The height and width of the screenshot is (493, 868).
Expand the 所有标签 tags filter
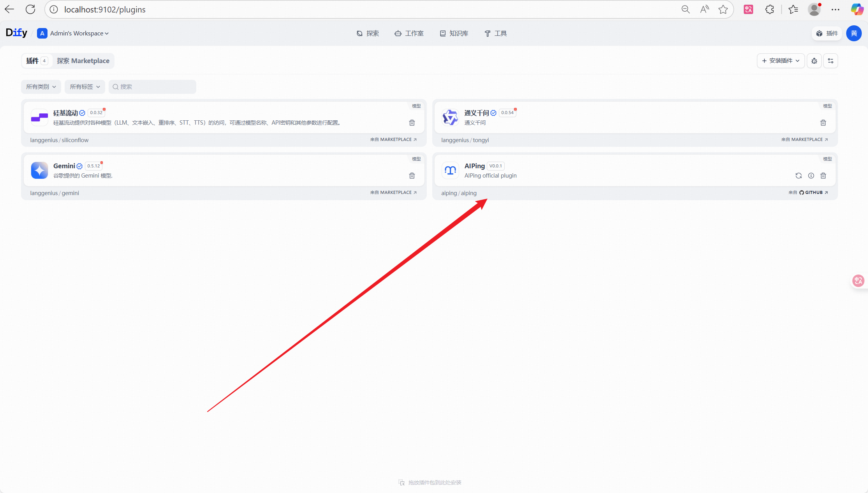pyautogui.click(x=85, y=87)
